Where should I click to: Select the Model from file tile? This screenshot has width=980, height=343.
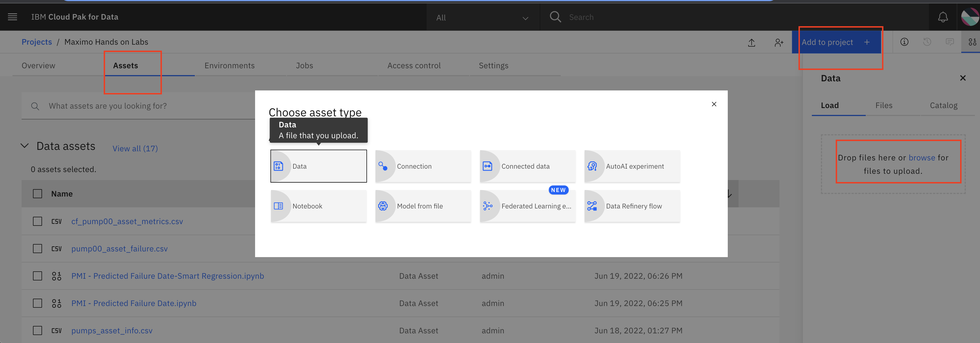pos(423,206)
